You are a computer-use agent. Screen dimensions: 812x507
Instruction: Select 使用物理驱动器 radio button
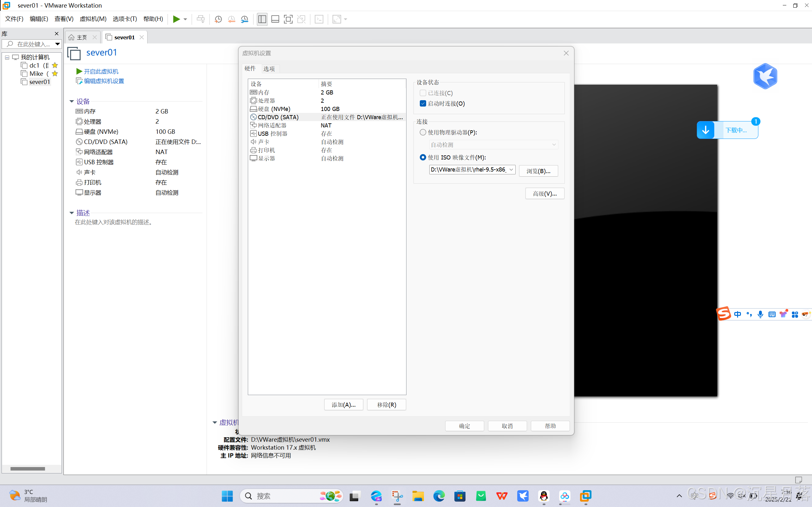[423, 132]
